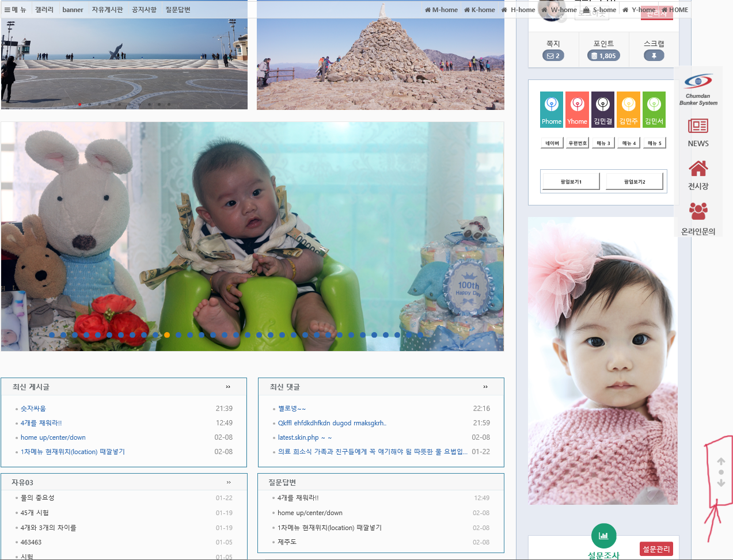
Task: Click the 메뉴 3 button
Action: point(603,143)
